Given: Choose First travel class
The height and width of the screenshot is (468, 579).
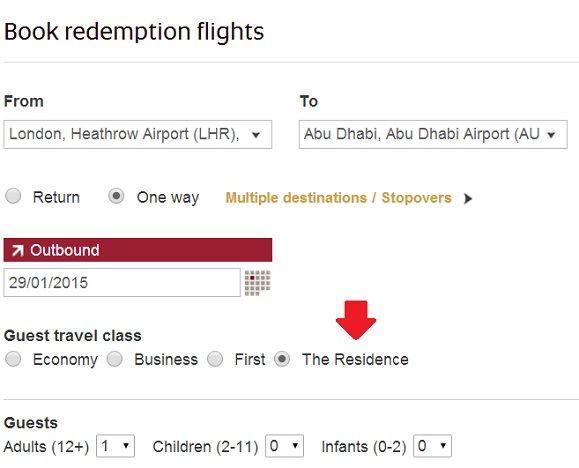Looking at the screenshot, I should (x=215, y=359).
